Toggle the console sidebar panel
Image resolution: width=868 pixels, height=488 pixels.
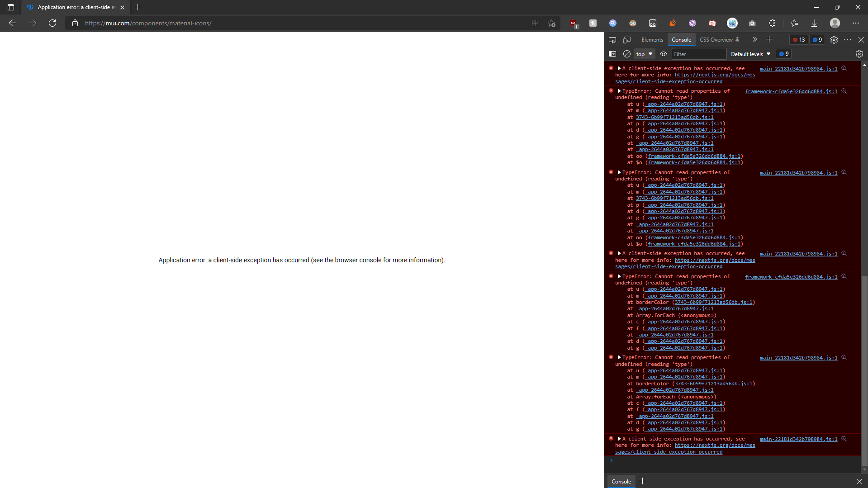[x=613, y=54]
